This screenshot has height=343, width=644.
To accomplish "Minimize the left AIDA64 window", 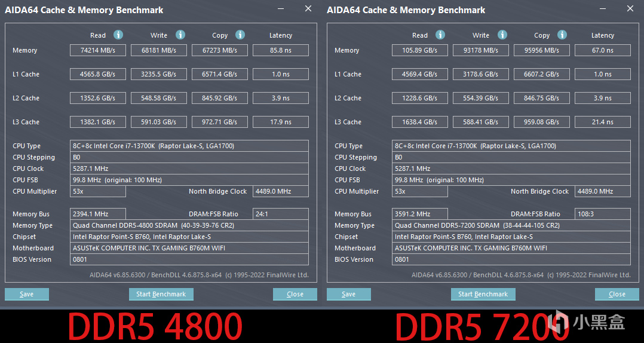I will (281, 8).
